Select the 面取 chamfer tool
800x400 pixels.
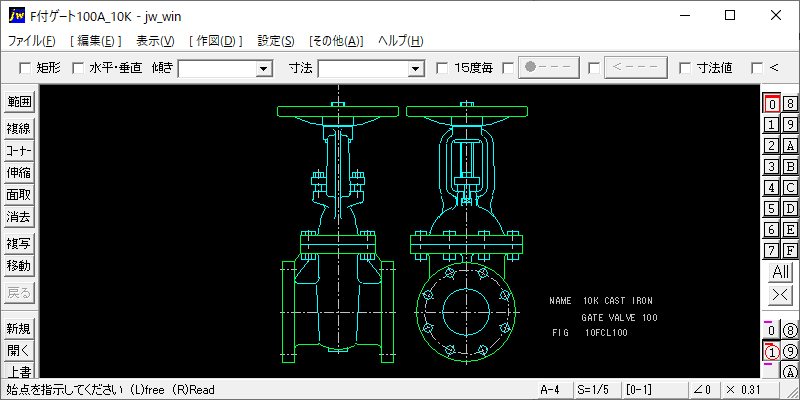(19, 194)
